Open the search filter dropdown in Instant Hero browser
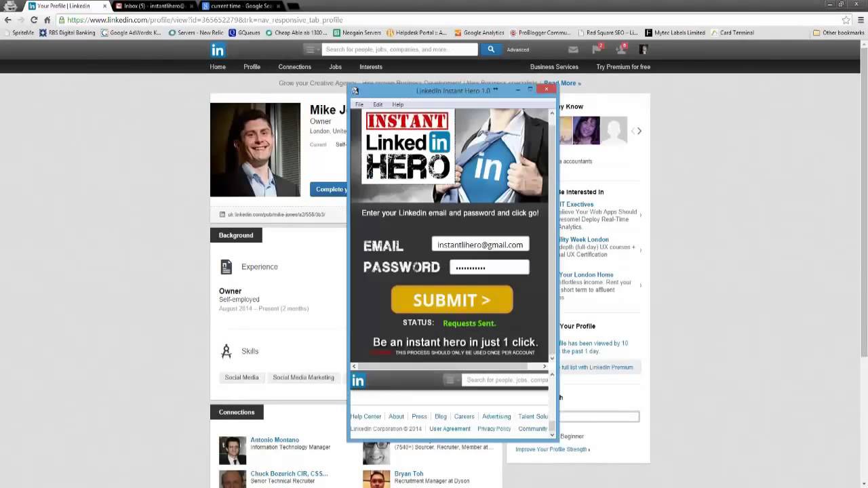This screenshot has width=868, height=488. pyautogui.click(x=451, y=380)
